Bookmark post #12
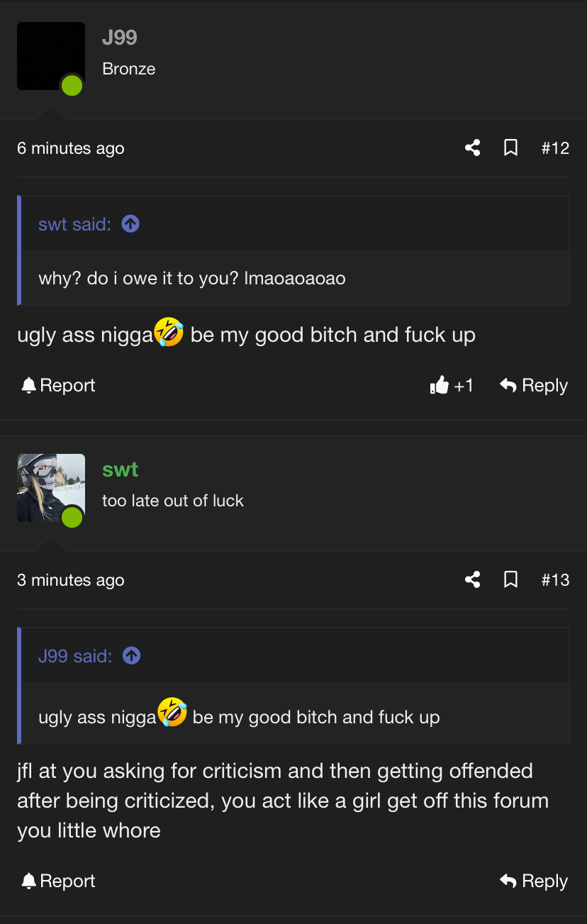 510,147
